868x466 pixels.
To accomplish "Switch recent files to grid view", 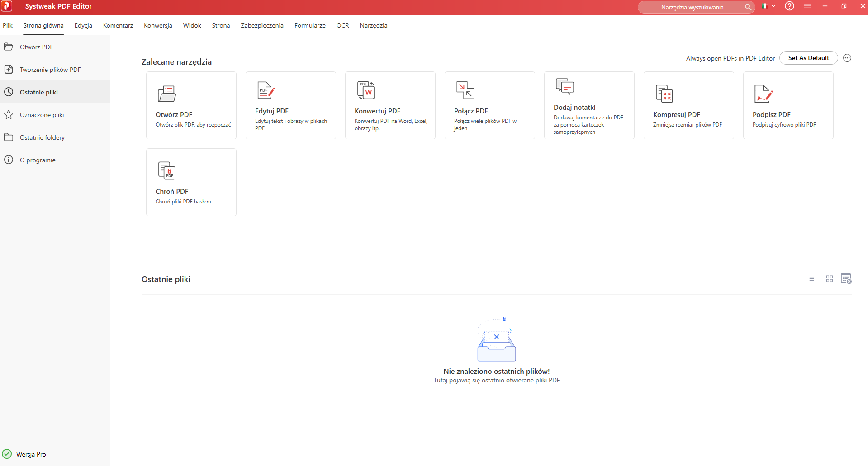I will coord(829,279).
